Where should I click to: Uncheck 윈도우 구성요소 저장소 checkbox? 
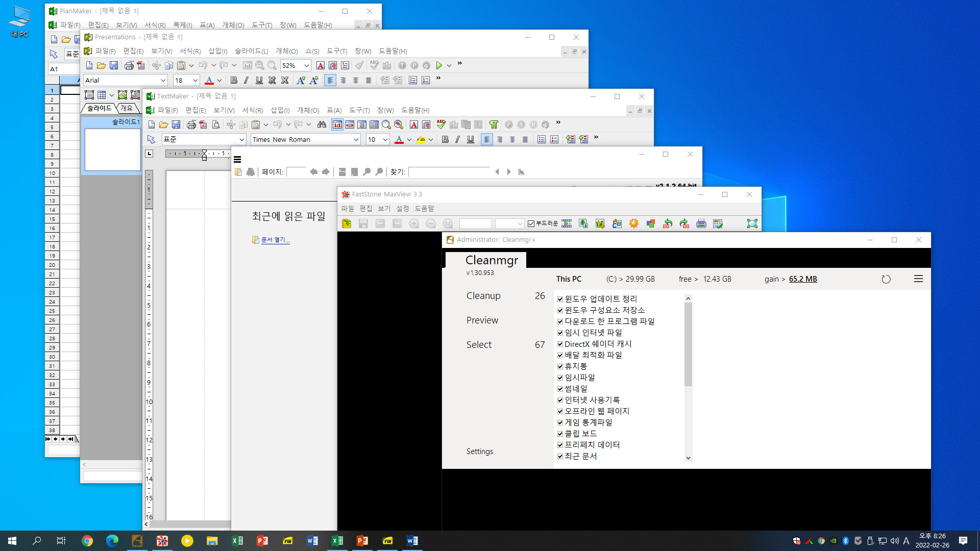point(560,310)
